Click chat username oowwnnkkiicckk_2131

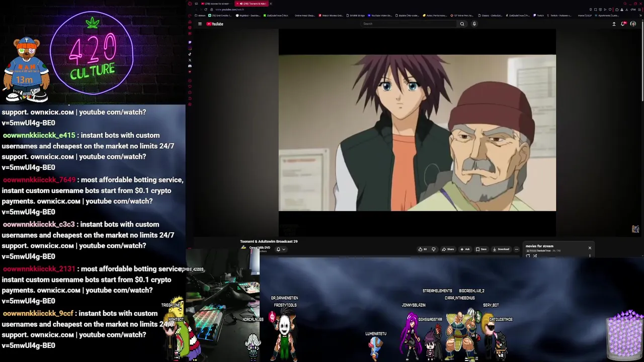[39, 269]
